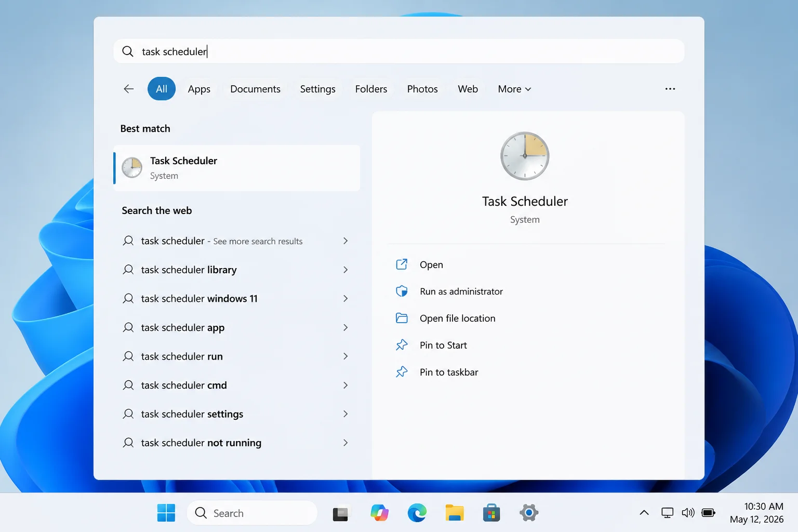Select 'task scheduler cmd' suggestion text
The height and width of the screenshot is (532, 798).
184,385
